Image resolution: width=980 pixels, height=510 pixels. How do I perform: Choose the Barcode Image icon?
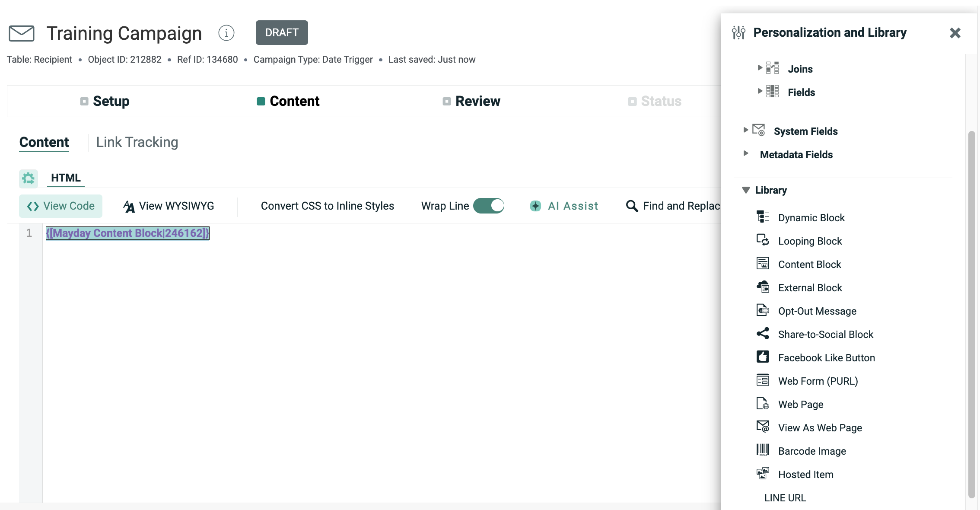763,450
